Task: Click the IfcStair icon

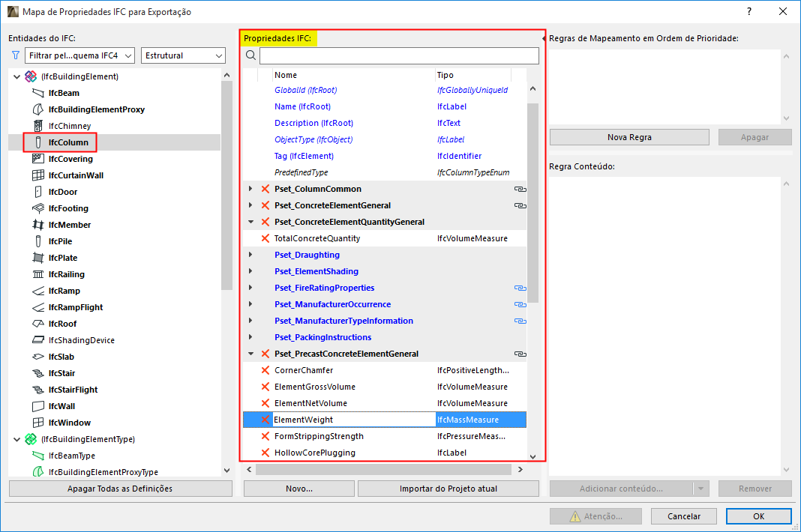Action: tap(37, 373)
